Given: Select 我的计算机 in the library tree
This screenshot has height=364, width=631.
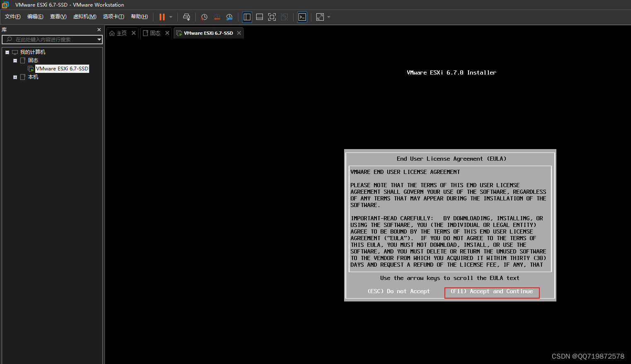Looking at the screenshot, I should tap(33, 52).
